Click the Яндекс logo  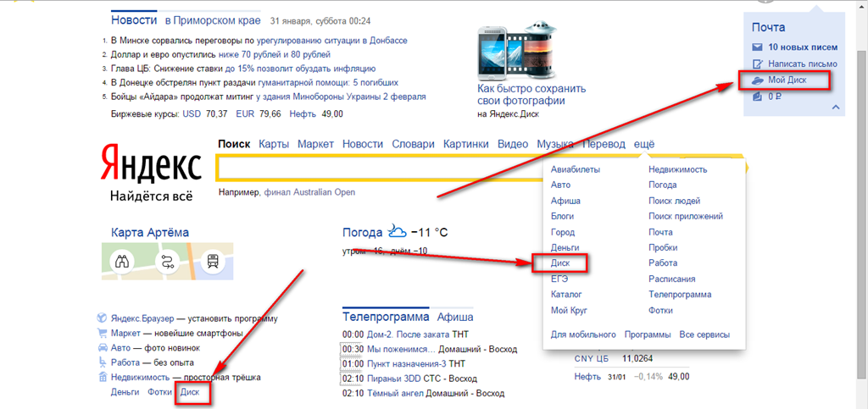coord(151,165)
